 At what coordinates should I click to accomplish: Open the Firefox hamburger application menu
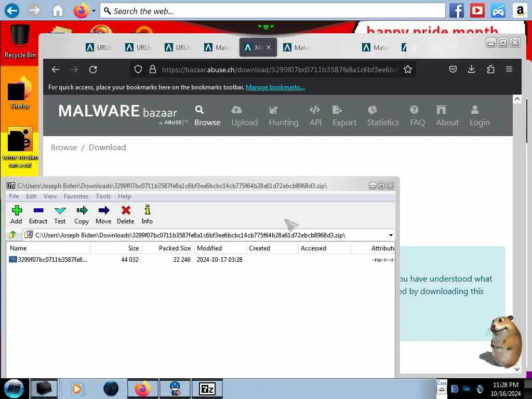coord(509,69)
